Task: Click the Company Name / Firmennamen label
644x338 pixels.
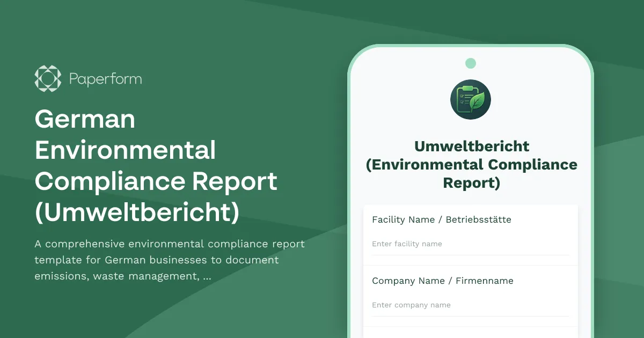Action: pyautogui.click(x=443, y=281)
